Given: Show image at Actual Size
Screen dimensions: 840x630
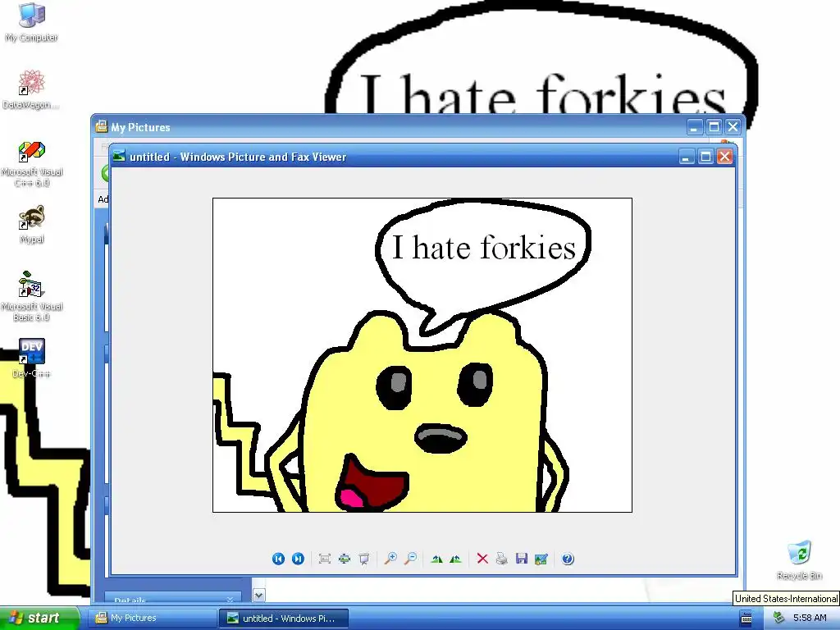Looking at the screenshot, I should 345,559.
